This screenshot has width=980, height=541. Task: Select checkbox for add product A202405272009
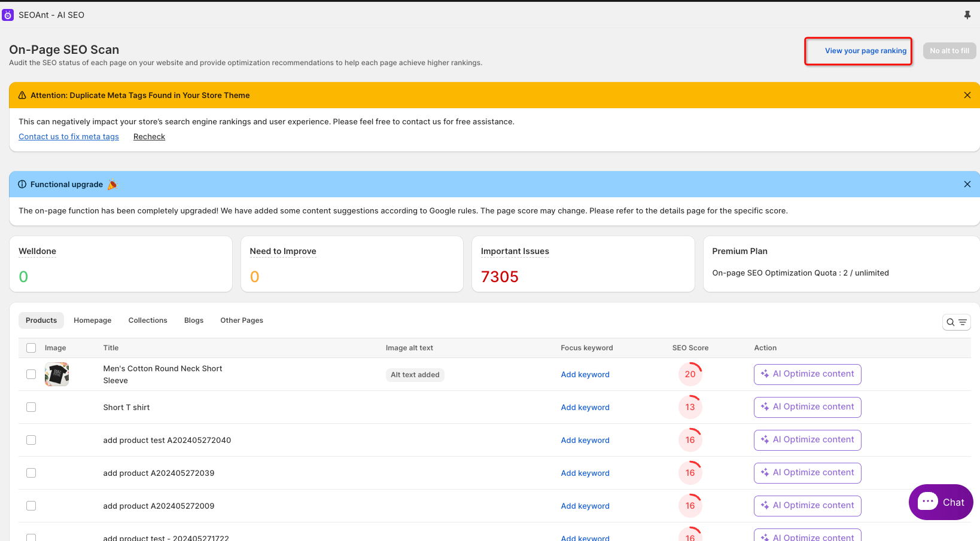(x=31, y=506)
